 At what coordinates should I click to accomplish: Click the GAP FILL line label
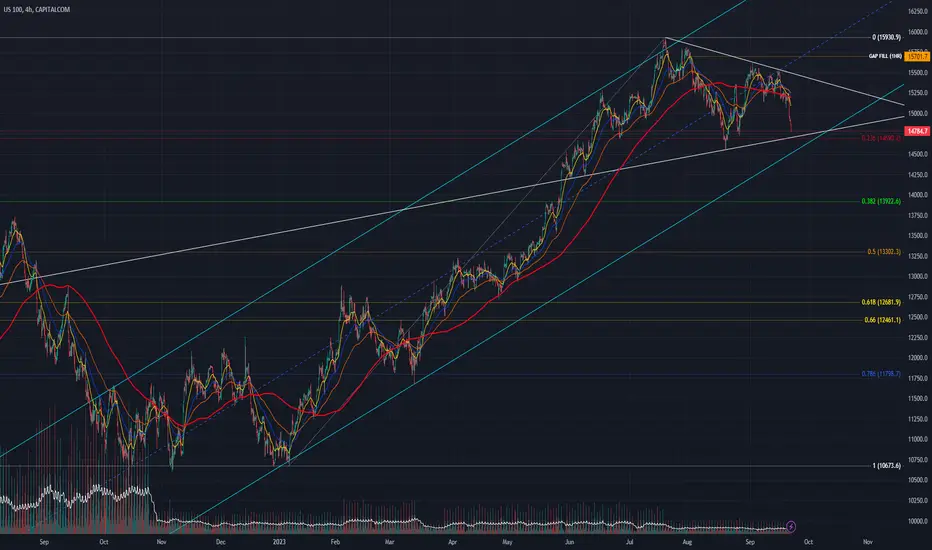(x=885, y=56)
